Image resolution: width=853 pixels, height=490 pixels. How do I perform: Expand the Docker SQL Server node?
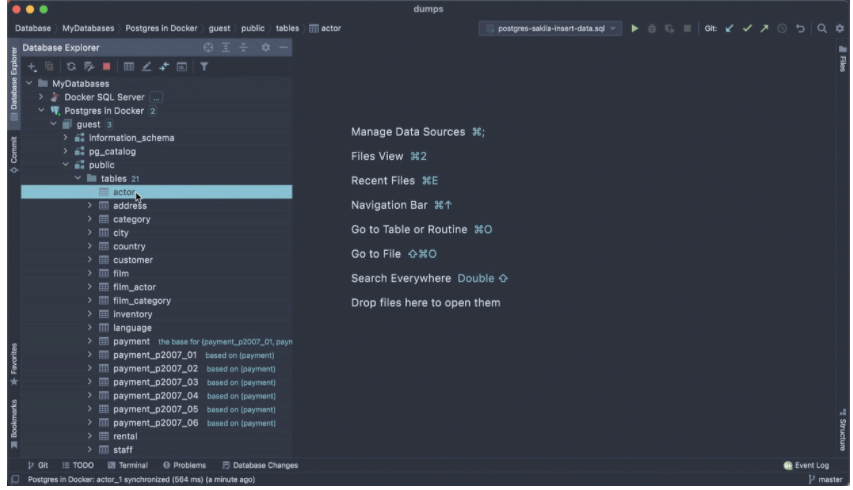(x=41, y=97)
